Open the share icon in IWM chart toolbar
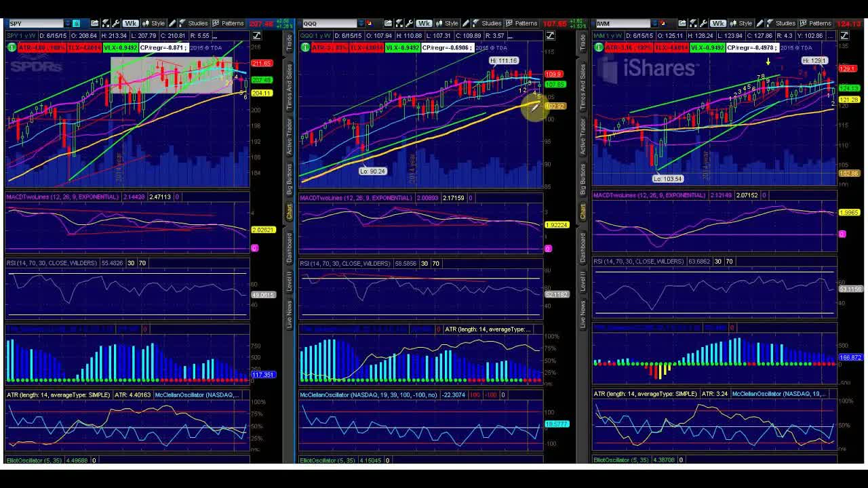This screenshot has height=488, width=868. point(682,23)
